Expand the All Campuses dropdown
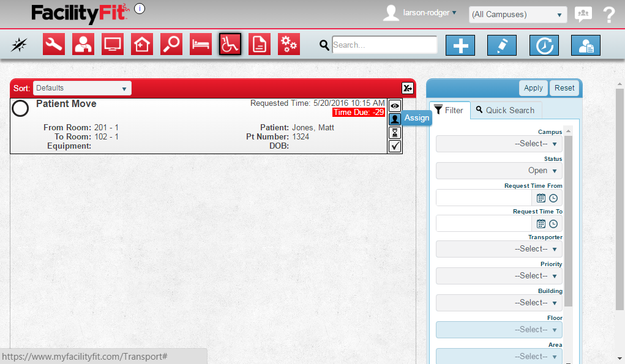The height and width of the screenshot is (364, 625). tap(517, 15)
